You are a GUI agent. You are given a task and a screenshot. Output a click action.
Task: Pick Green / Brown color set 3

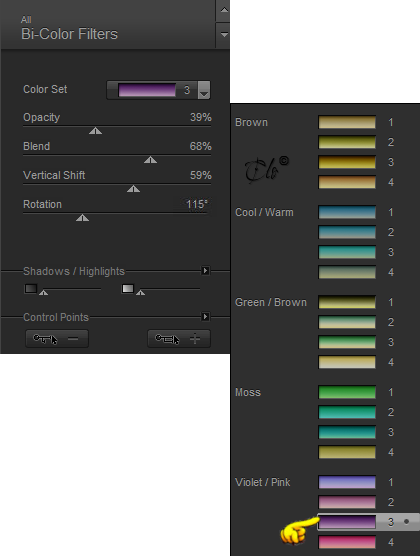coord(347,342)
